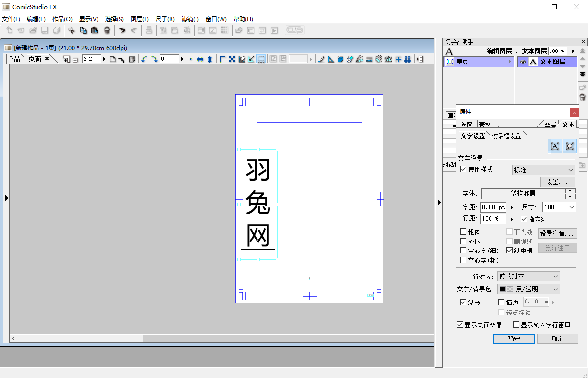
Task: Open the 滤镜 menu in the menu bar
Action: [190, 19]
